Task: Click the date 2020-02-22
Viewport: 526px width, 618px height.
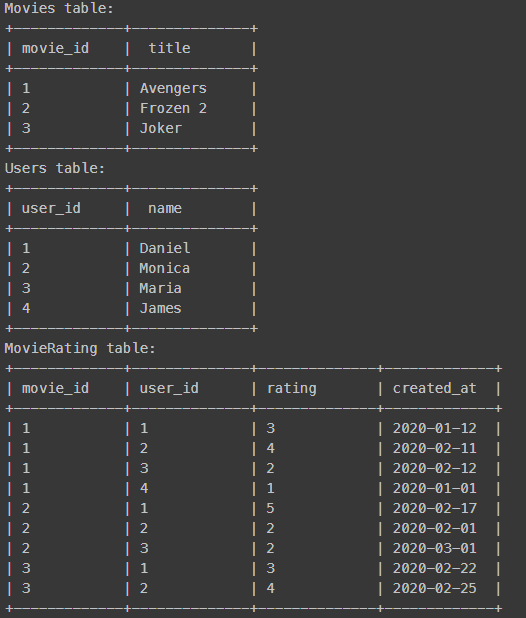Action: click(435, 568)
